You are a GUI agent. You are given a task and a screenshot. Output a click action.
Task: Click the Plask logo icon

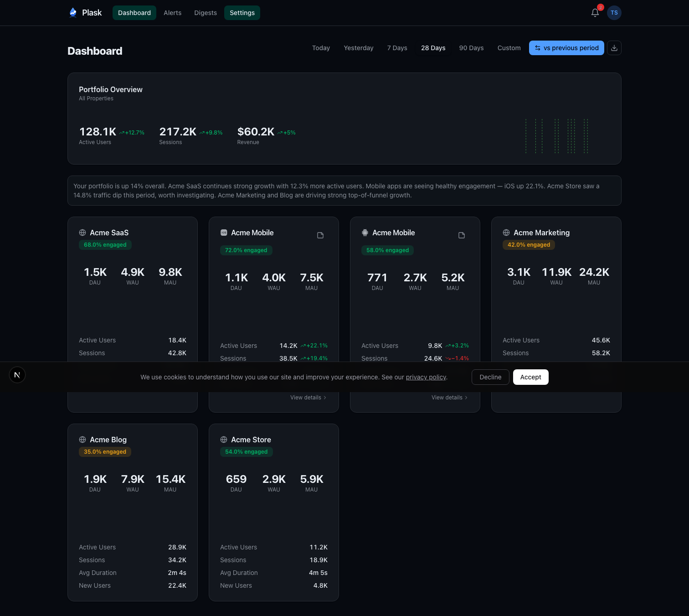[x=73, y=12]
